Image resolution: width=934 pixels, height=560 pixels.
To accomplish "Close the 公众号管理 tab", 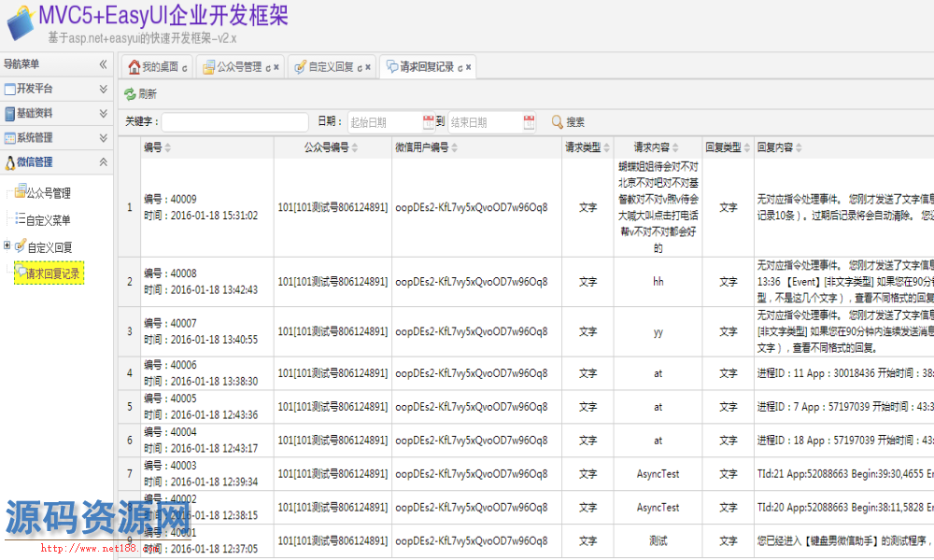I will click(278, 68).
